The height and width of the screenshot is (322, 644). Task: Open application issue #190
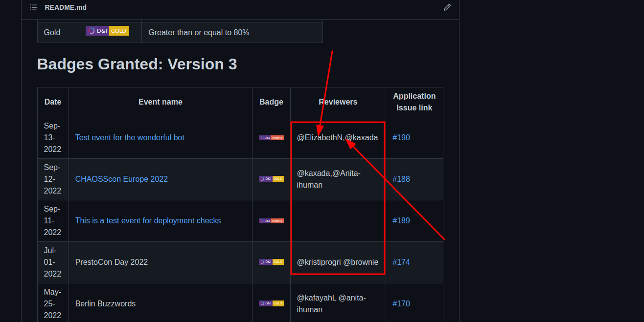click(401, 137)
